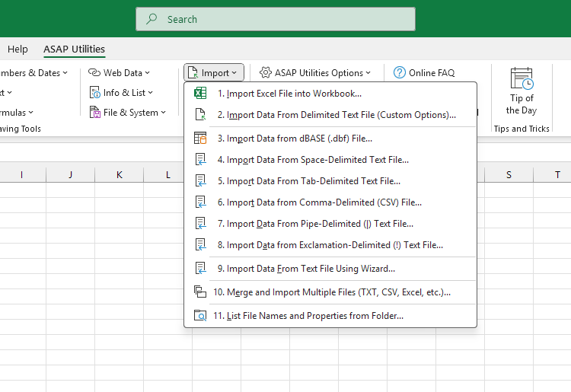
Task: Switch to the Help ribbon tab
Action: coord(18,49)
